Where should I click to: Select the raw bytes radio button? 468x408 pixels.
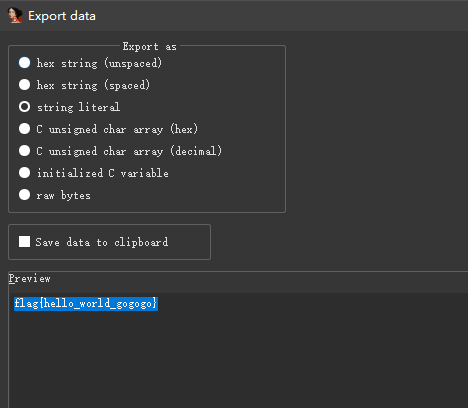24,195
